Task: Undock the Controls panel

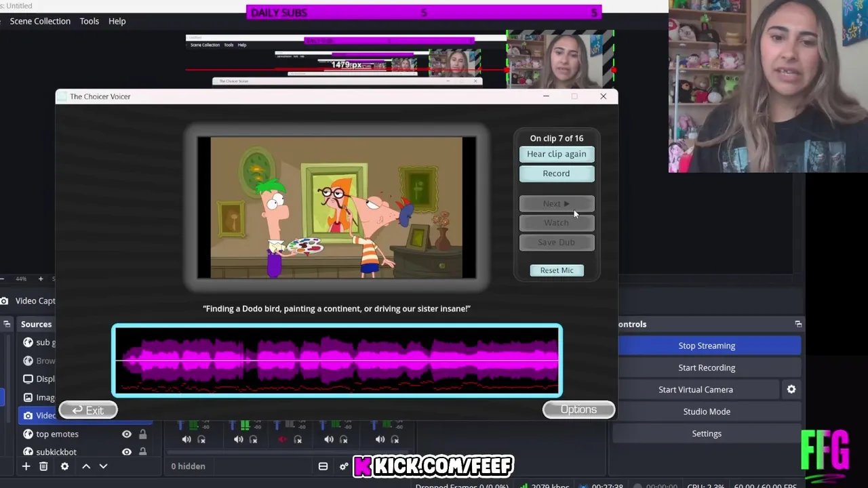Action: tap(798, 324)
